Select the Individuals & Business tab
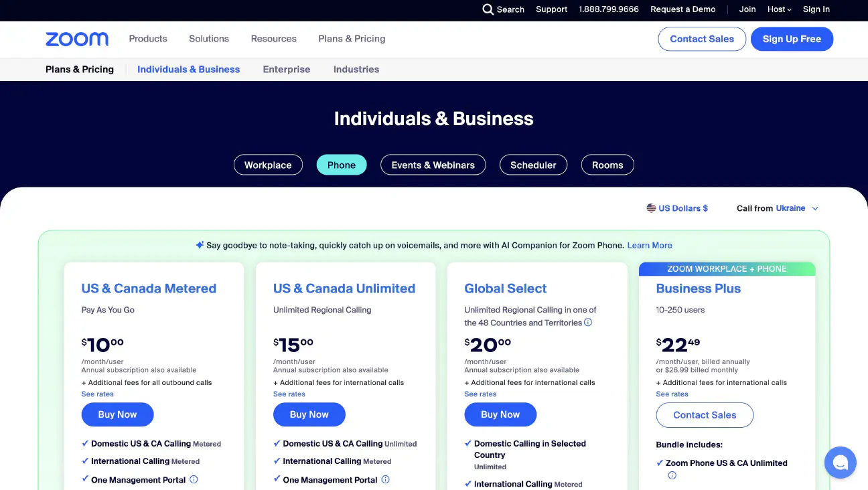 click(188, 69)
